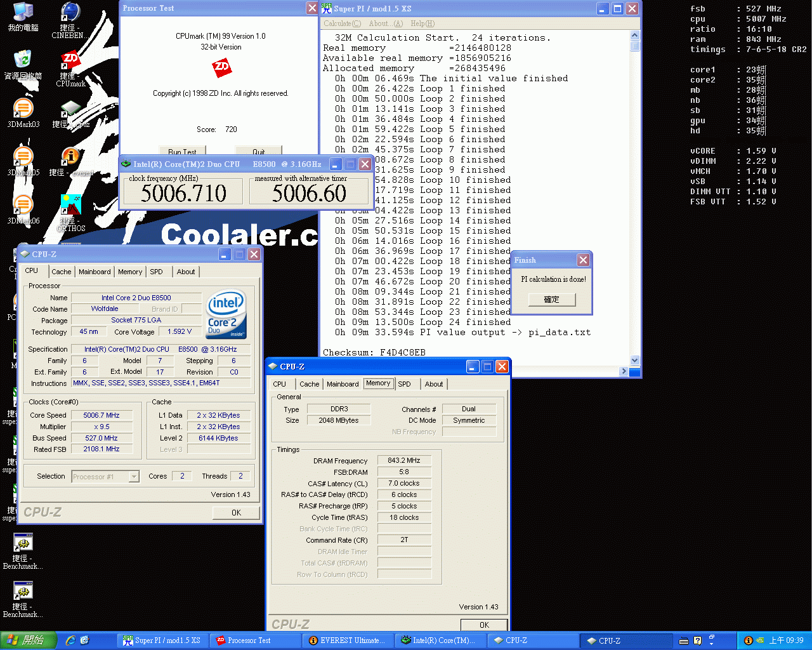Open Mainboard tab in CPU-Z Memory window

343,384
